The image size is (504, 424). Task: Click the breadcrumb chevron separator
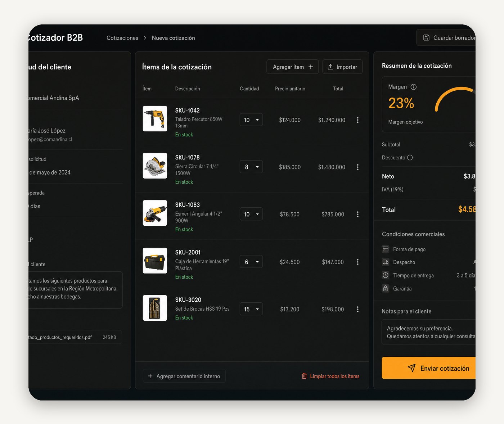click(x=145, y=38)
